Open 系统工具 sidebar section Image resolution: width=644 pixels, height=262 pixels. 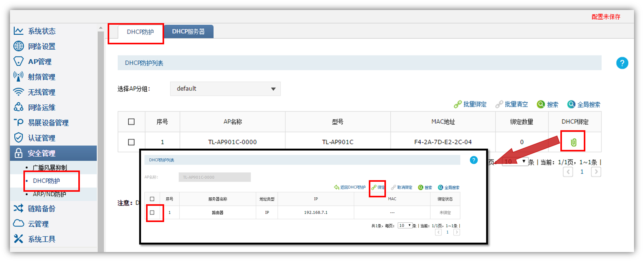point(35,239)
